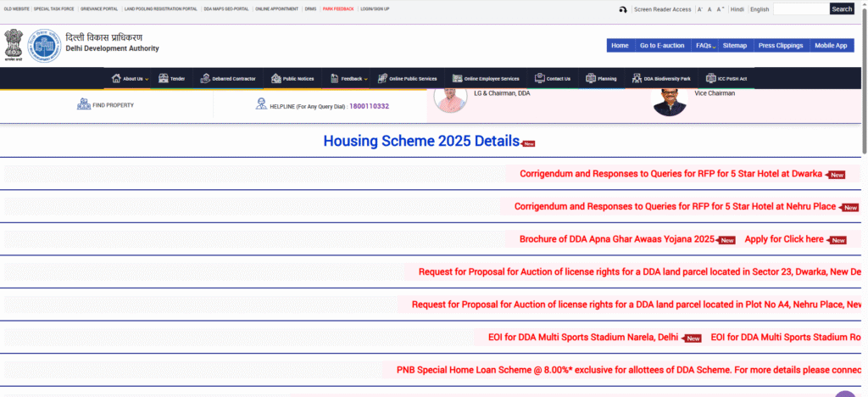Expand the Feedback dropdown arrow
This screenshot has height=397, width=868.
(366, 80)
